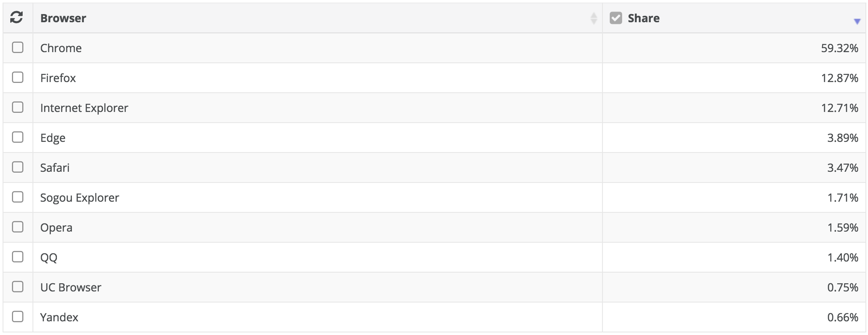Enable the Edge row checkbox
Viewport: 868px width, 335px height.
click(x=18, y=137)
